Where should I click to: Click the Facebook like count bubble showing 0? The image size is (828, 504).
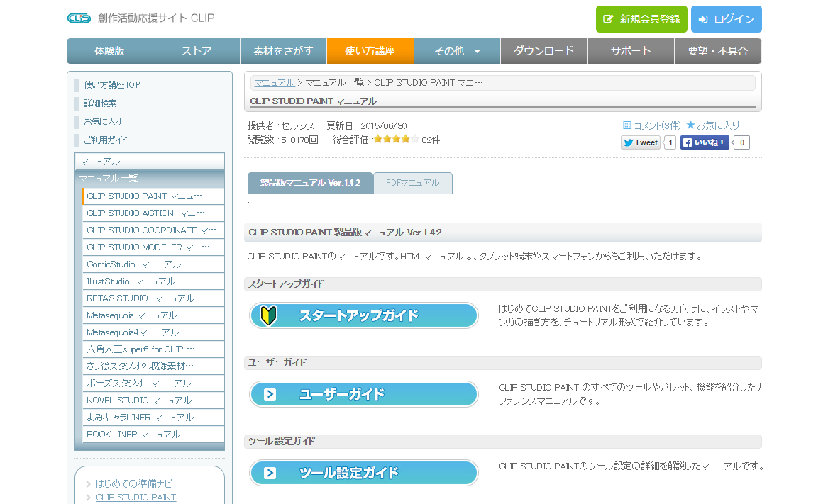click(742, 142)
